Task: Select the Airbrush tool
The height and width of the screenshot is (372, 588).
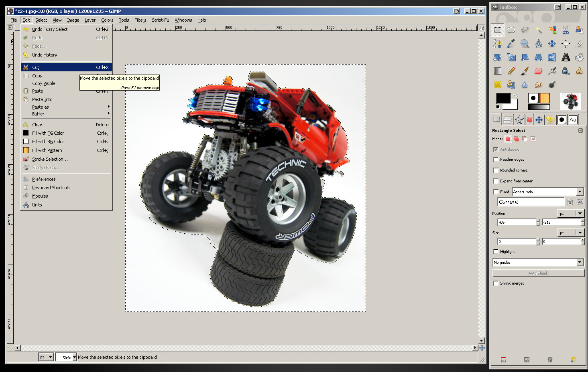Action: coord(552,71)
